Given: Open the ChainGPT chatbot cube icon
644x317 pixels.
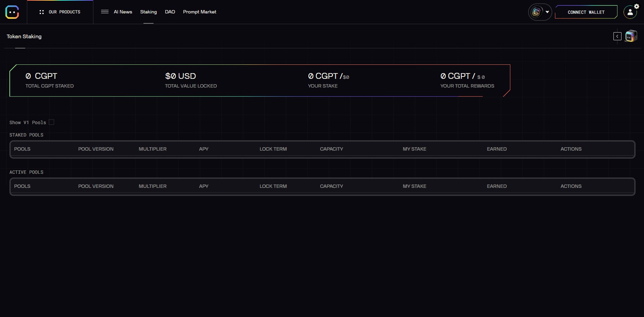Looking at the screenshot, I should [631, 36].
